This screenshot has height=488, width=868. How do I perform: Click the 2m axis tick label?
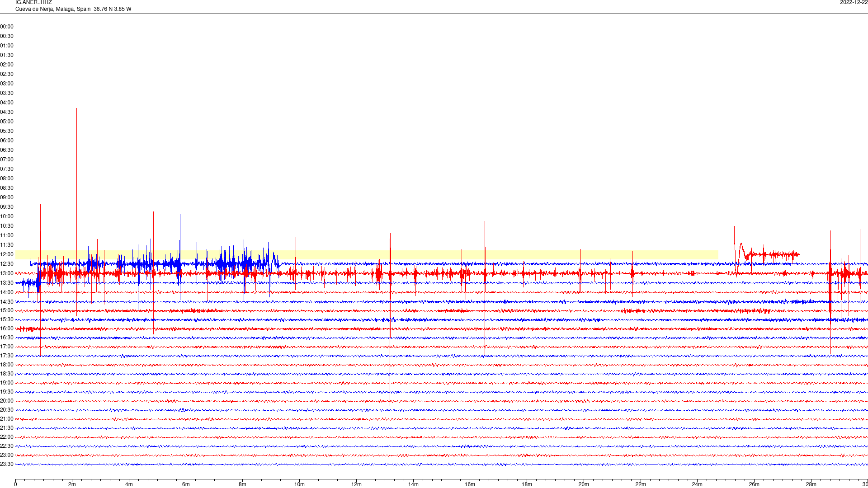tap(72, 484)
